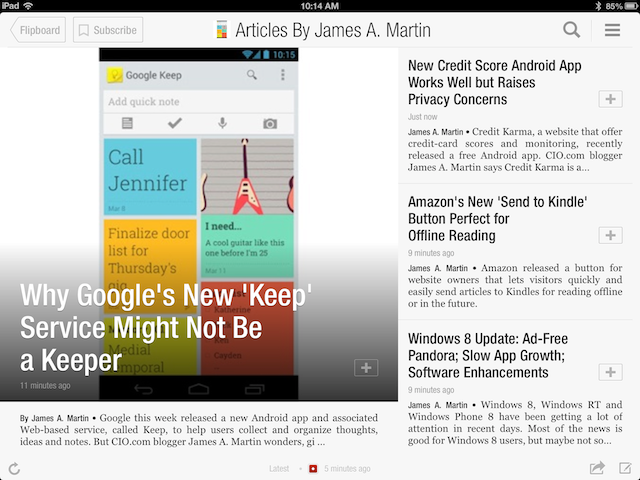Tap the Bluetooth status icon
Viewport: 640px width, 480px height.
pos(598,6)
